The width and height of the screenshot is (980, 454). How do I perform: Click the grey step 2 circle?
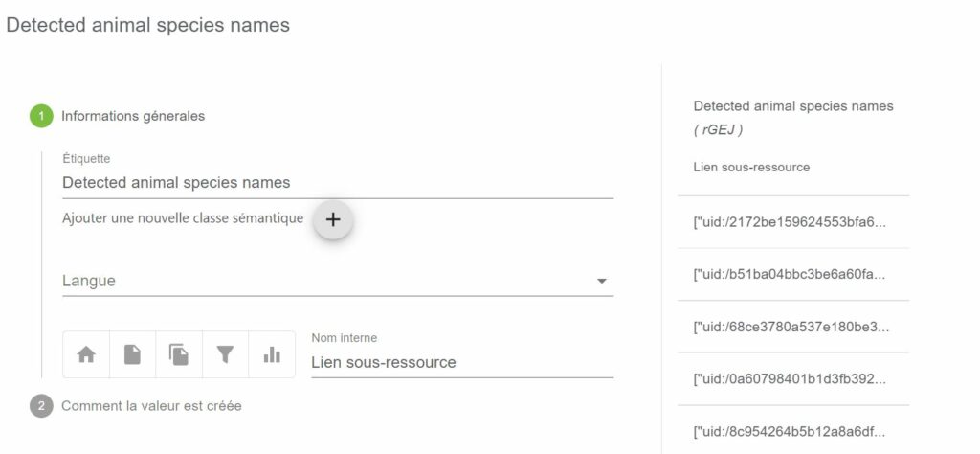[41, 406]
